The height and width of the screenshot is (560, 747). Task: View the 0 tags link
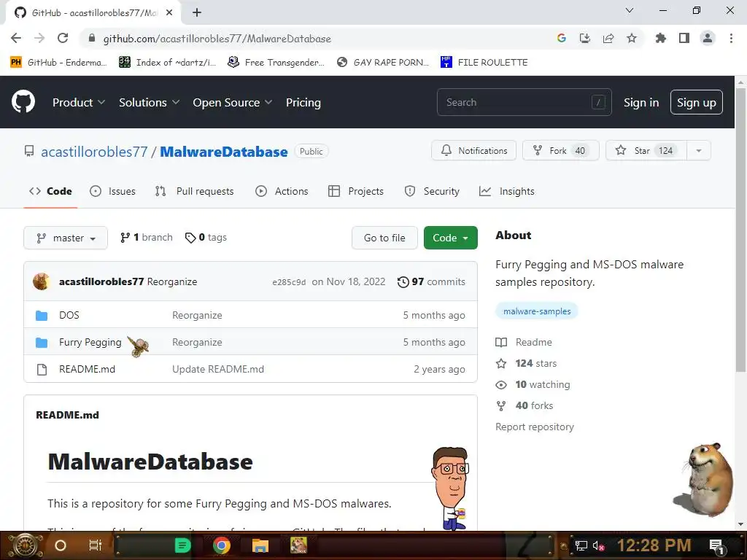(206, 237)
